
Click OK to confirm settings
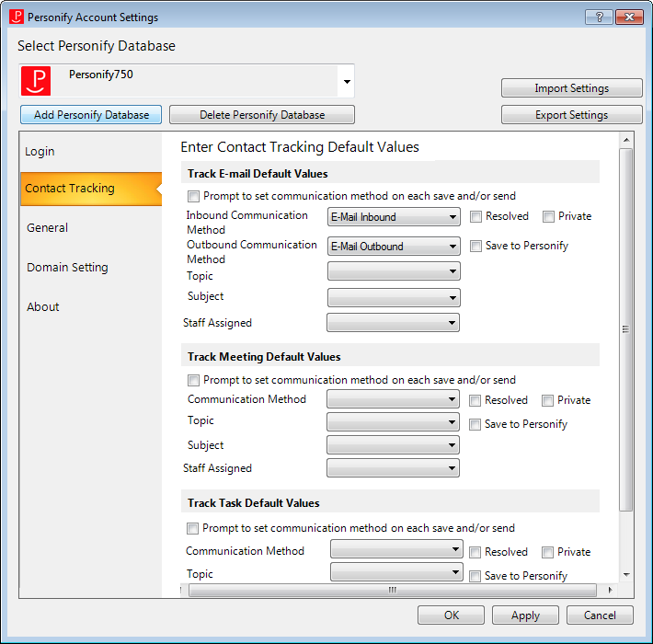(x=451, y=615)
